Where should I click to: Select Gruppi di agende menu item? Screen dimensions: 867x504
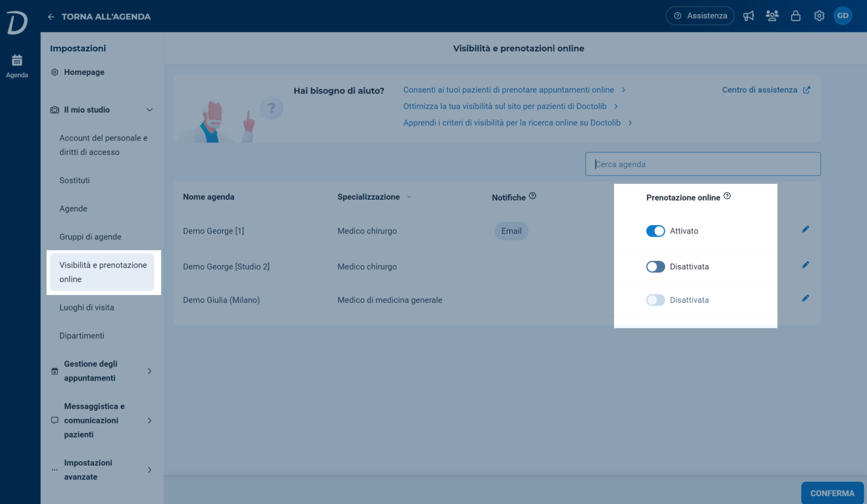click(90, 237)
